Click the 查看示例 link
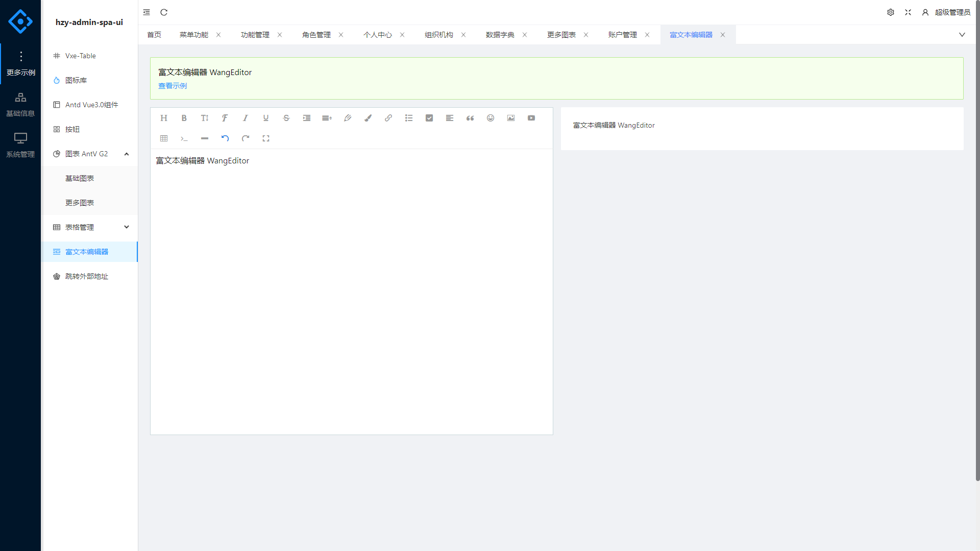The width and height of the screenshot is (980, 551). 173,86
